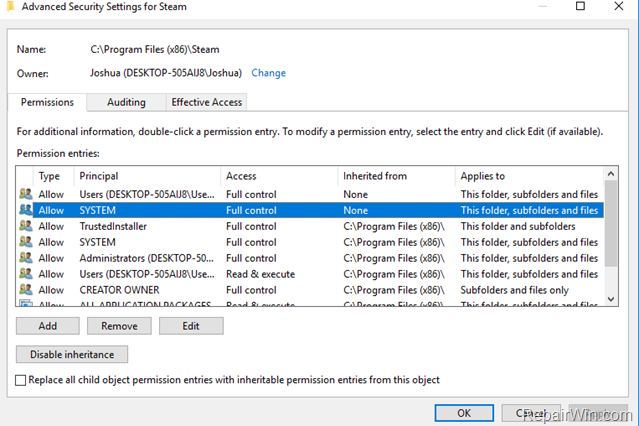This screenshot has height=426, width=639.
Task: Click 'Read & execute' in the Users row
Action: point(260,274)
